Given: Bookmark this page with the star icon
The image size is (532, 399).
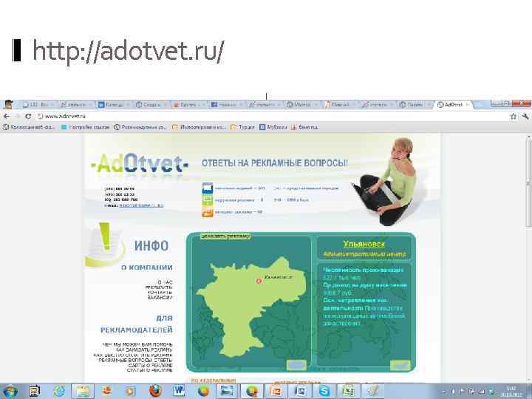Looking at the screenshot, I should [514, 117].
